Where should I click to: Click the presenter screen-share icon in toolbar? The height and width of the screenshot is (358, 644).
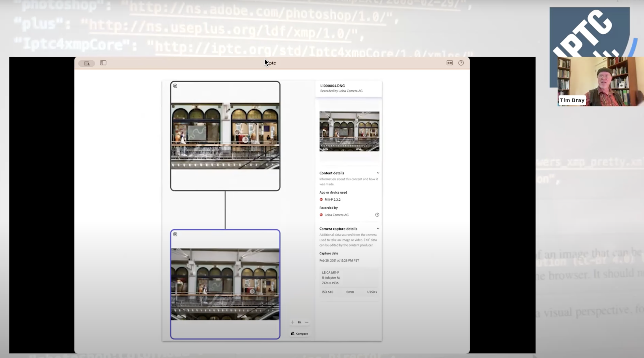click(87, 63)
